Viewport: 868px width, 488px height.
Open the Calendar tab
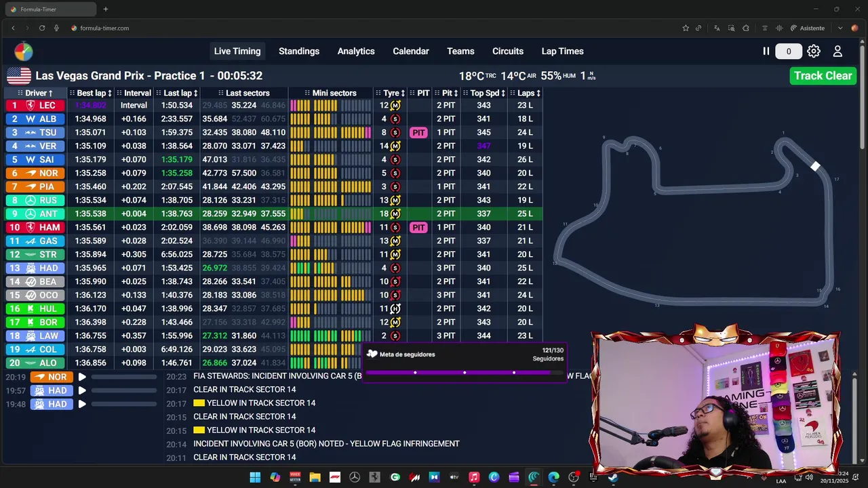[411, 52]
